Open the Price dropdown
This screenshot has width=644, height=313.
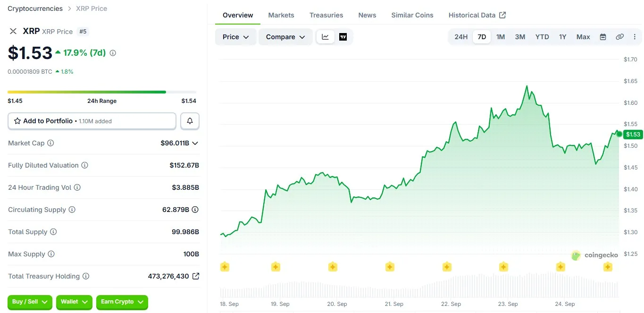pos(236,37)
